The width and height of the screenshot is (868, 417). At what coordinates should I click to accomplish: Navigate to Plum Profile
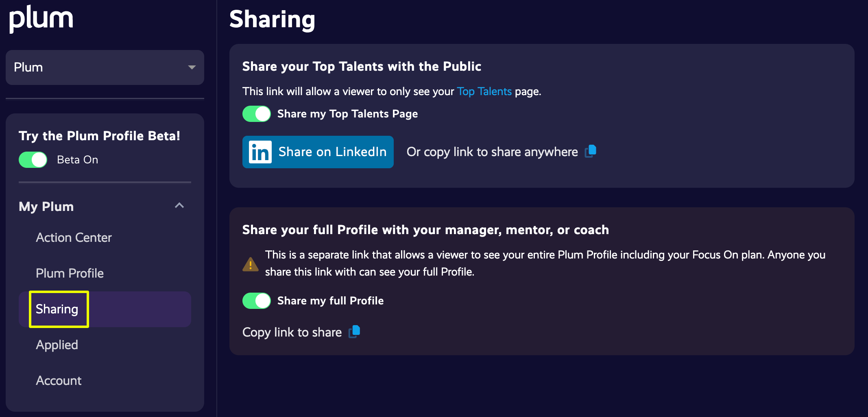click(70, 273)
